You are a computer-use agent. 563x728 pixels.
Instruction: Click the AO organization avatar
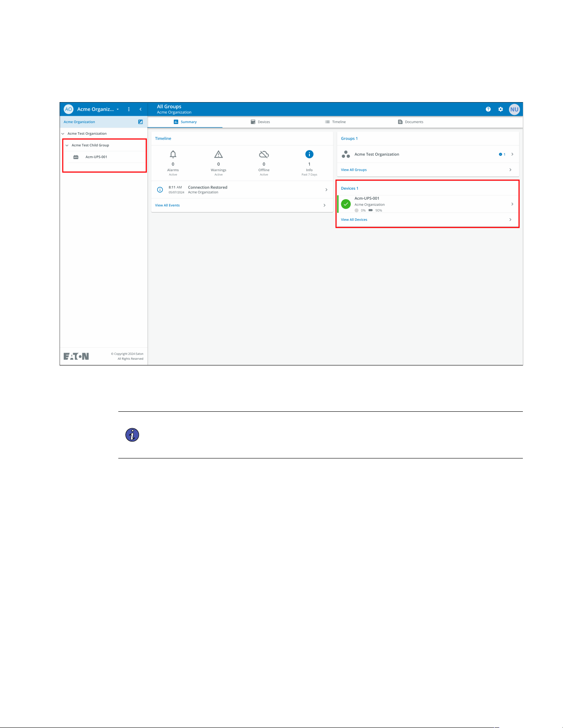(69, 109)
